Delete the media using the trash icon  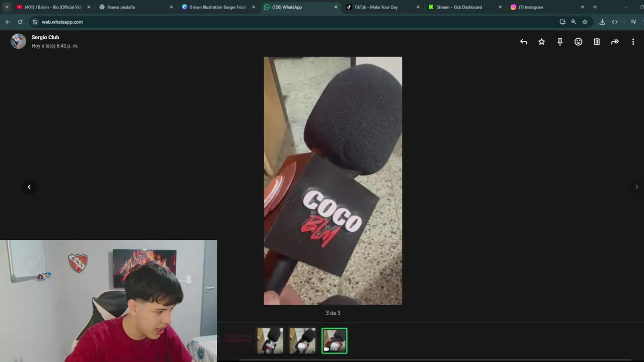[x=597, y=42]
